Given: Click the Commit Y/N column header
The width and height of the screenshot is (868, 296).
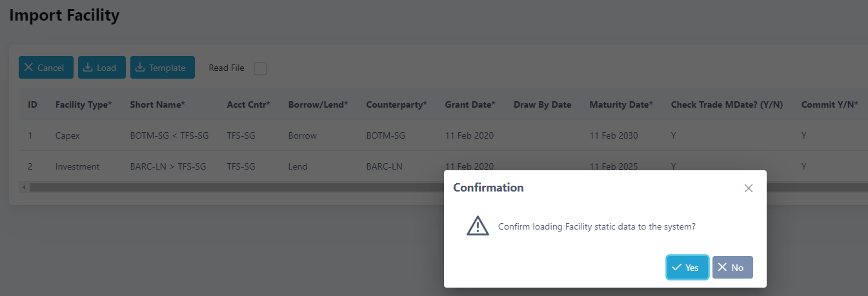Looking at the screenshot, I should [x=829, y=104].
